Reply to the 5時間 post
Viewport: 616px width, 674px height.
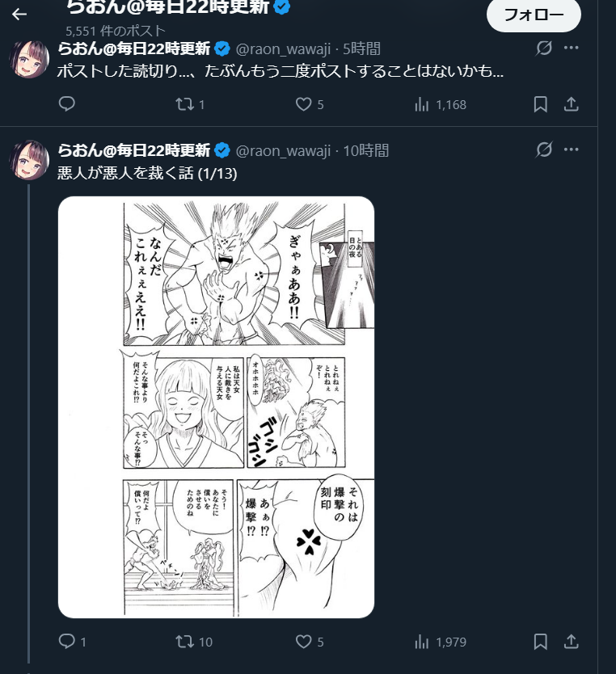[66, 104]
